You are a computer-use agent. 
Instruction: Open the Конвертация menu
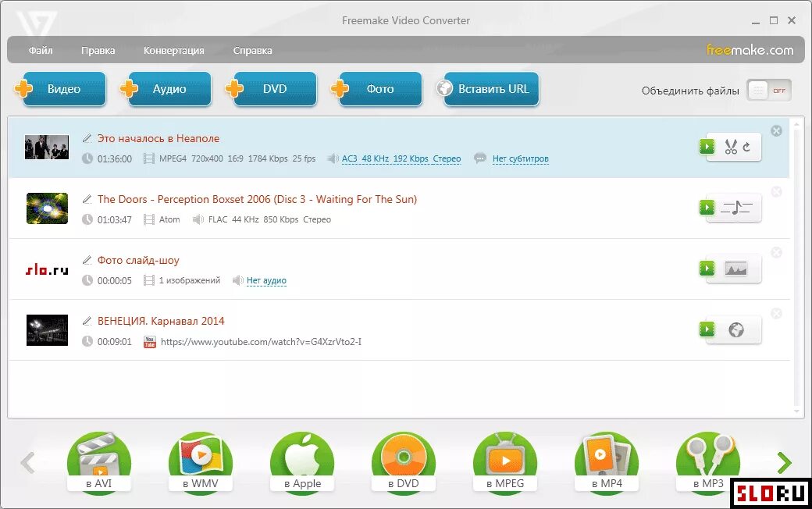point(173,50)
